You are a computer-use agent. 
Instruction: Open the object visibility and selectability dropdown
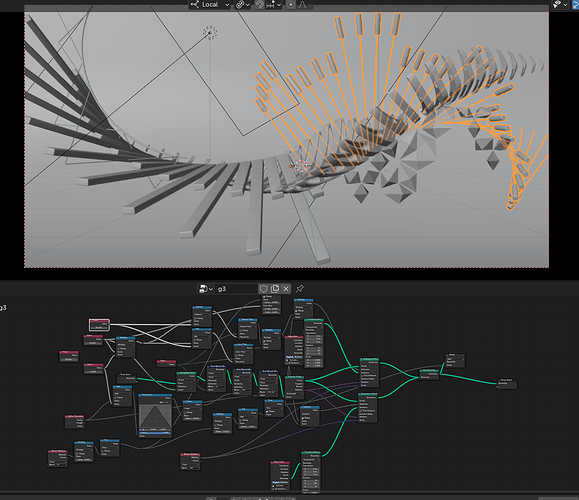click(x=559, y=4)
